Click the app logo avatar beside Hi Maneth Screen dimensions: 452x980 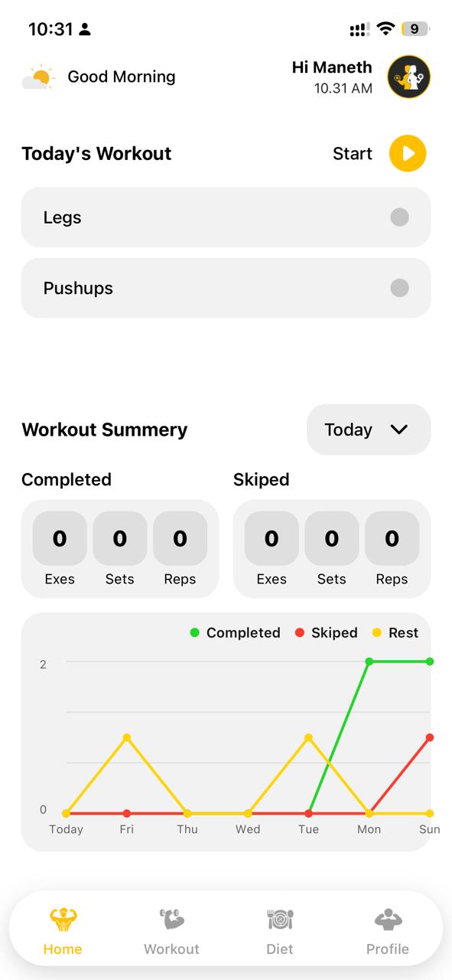[409, 77]
